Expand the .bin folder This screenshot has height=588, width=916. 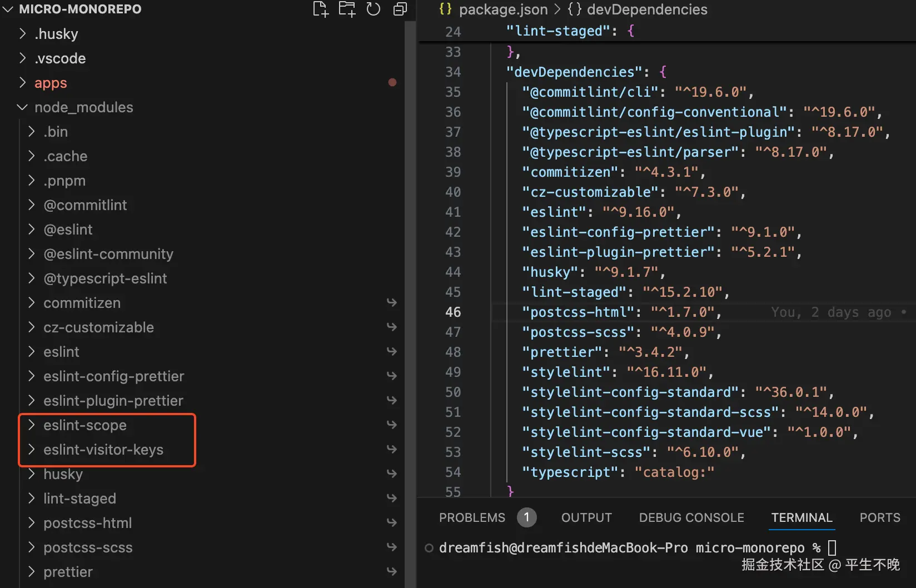coord(32,131)
